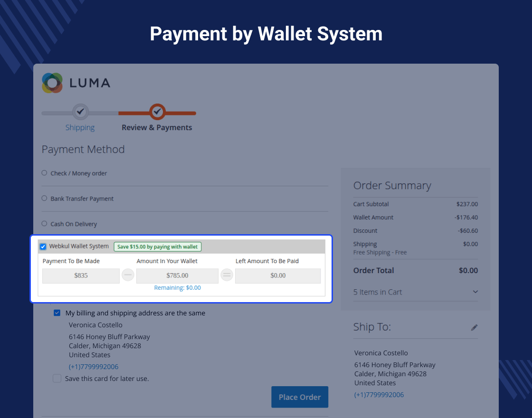Screen dimensions: 532x418
Task: Click Veronica Costello name under Ship To
Action: [381, 353]
